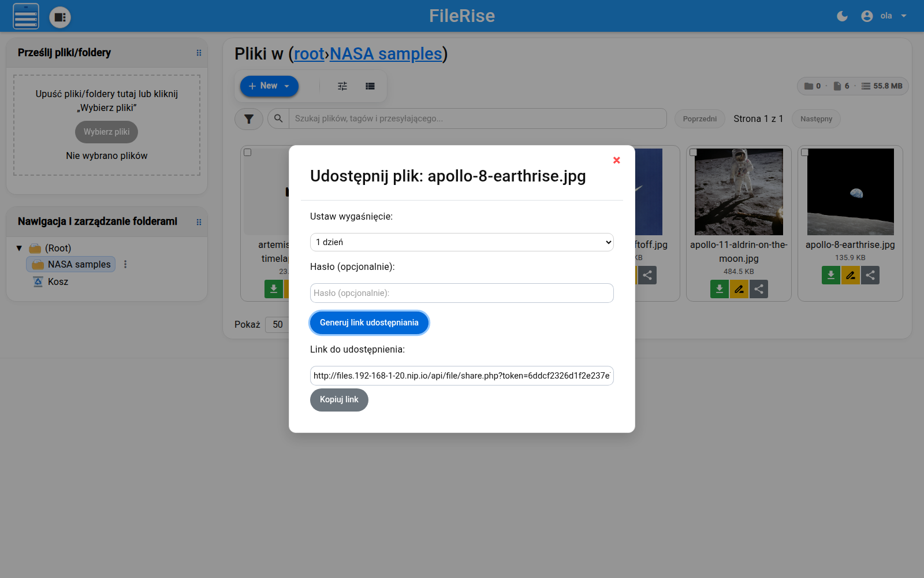Download apollo-11-aldrin-on-the-moon.jpg

coord(720,289)
